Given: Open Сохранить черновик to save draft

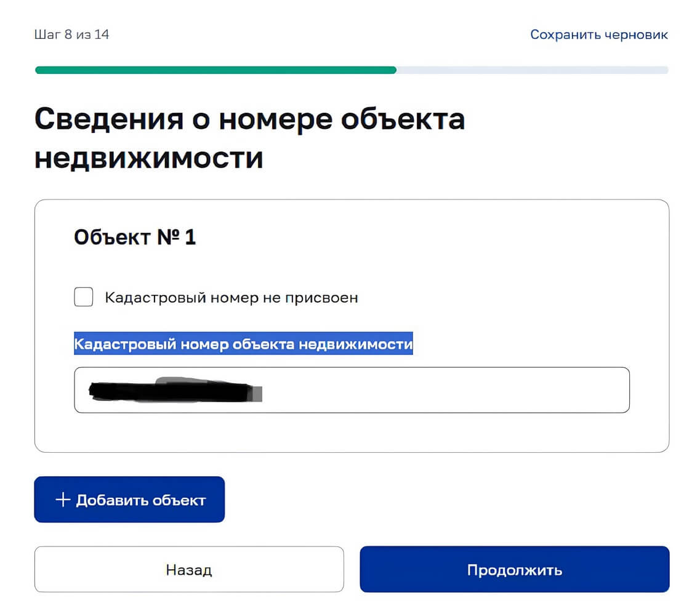Looking at the screenshot, I should pos(597,34).
